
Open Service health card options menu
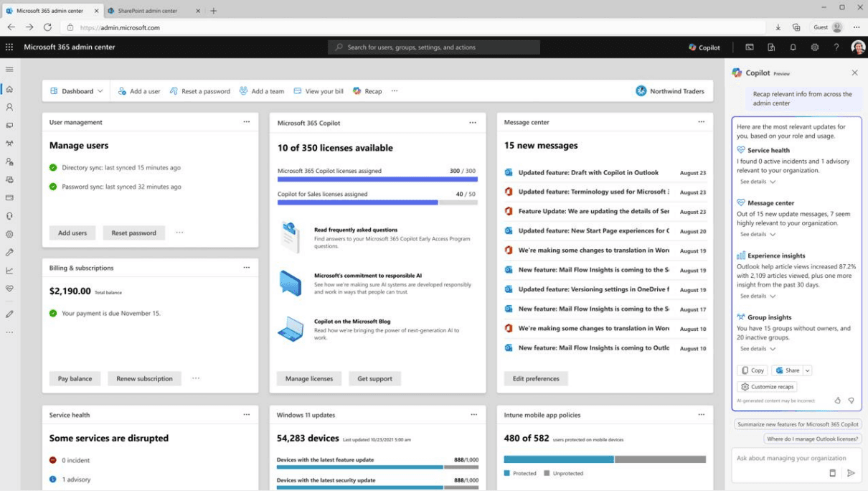247,414
